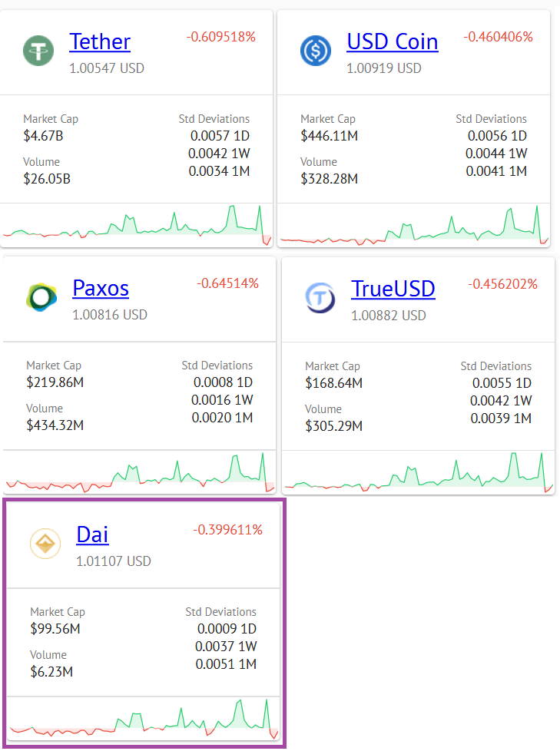Screen dimensions: 560x751
Task: Click the green Tether coin logo
Action: 38,51
